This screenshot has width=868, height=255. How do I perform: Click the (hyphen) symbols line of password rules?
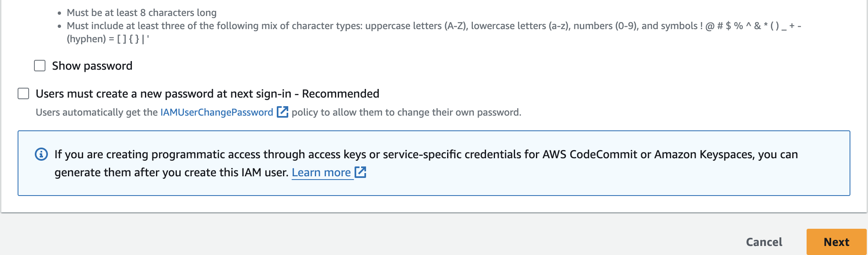(x=108, y=39)
